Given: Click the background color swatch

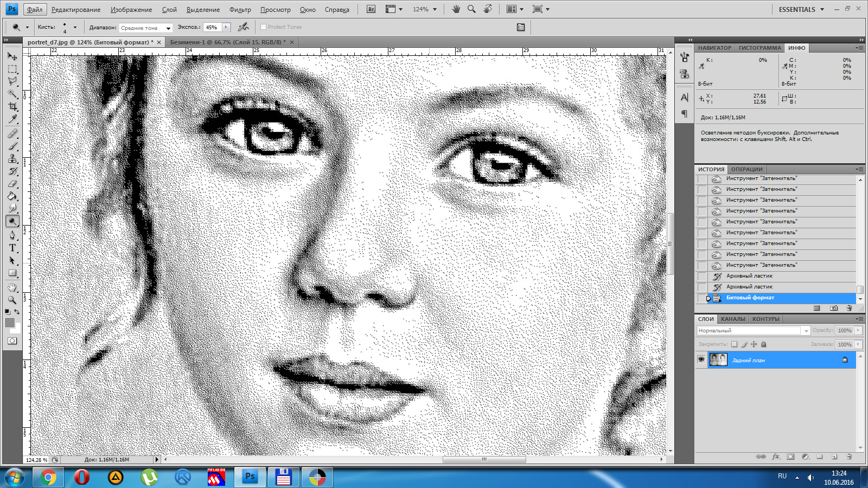Looking at the screenshot, I should click(17, 329).
